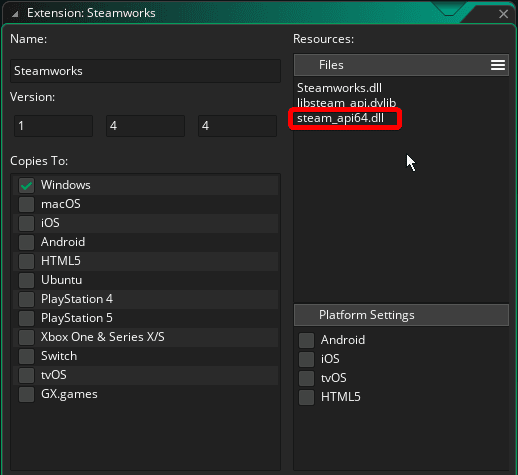
Task: Click the third version number field
Action: pos(237,126)
